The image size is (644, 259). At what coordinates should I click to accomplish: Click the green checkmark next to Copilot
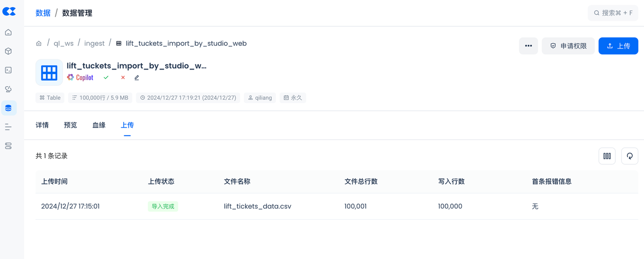[x=106, y=78]
